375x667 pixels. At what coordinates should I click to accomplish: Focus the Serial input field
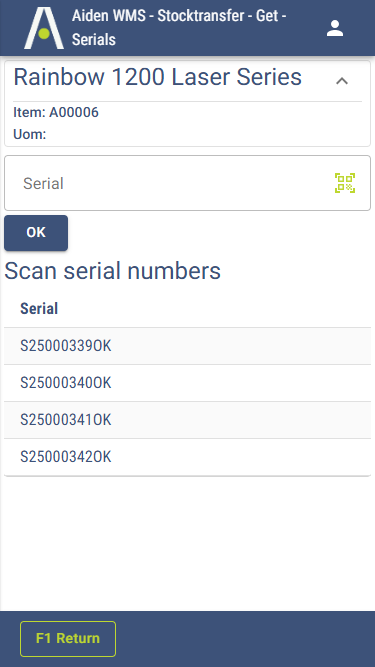tap(188, 183)
